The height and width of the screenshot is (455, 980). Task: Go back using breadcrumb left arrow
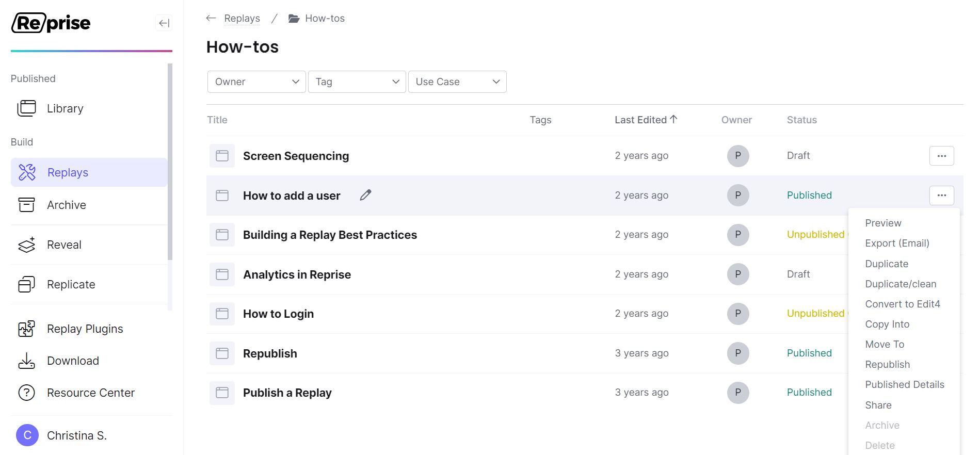pyautogui.click(x=211, y=18)
